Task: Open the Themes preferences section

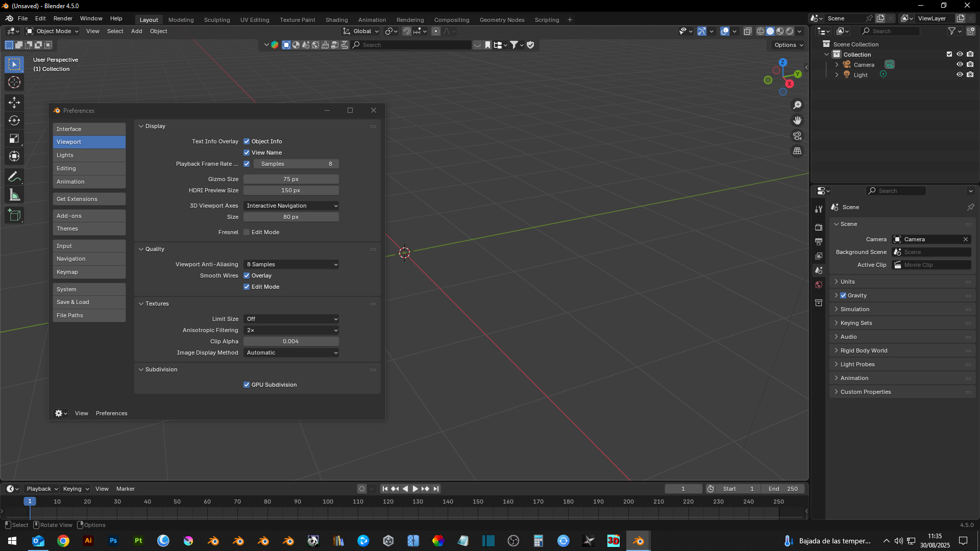Action: pos(89,229)
